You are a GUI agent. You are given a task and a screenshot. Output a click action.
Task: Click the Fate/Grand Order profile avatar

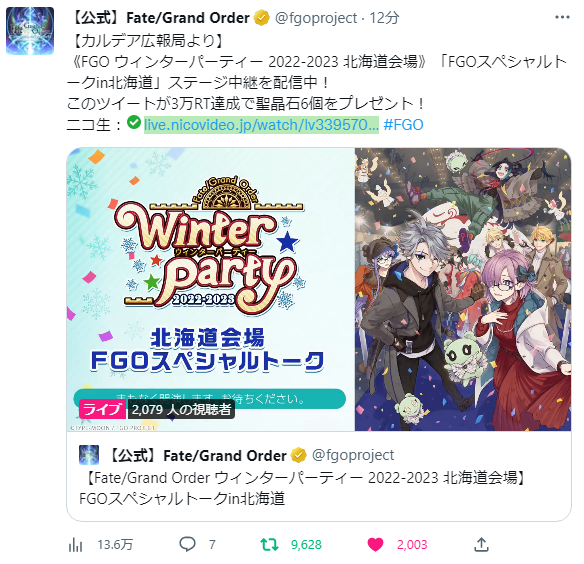pyautogui.click(x=30, y=31)
